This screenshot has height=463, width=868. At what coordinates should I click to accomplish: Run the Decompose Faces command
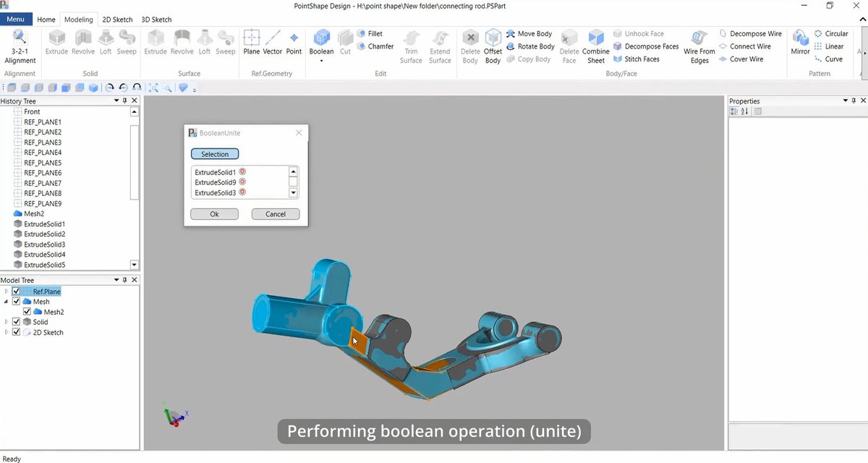646,46
